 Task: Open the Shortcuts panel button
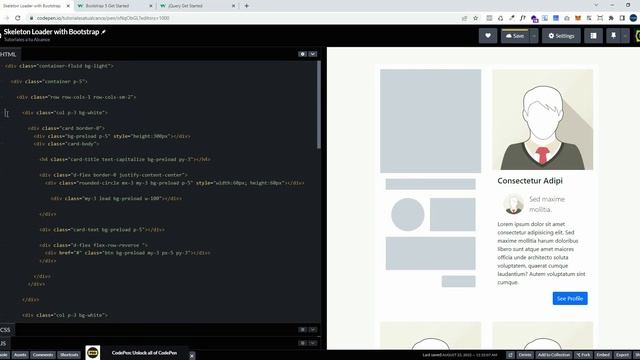click(x=69, y=355)
